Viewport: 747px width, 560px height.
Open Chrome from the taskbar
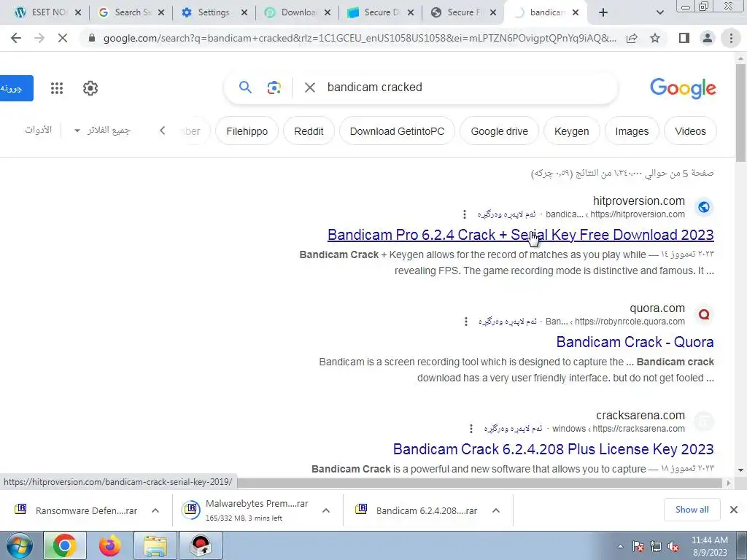click(64, 545)
